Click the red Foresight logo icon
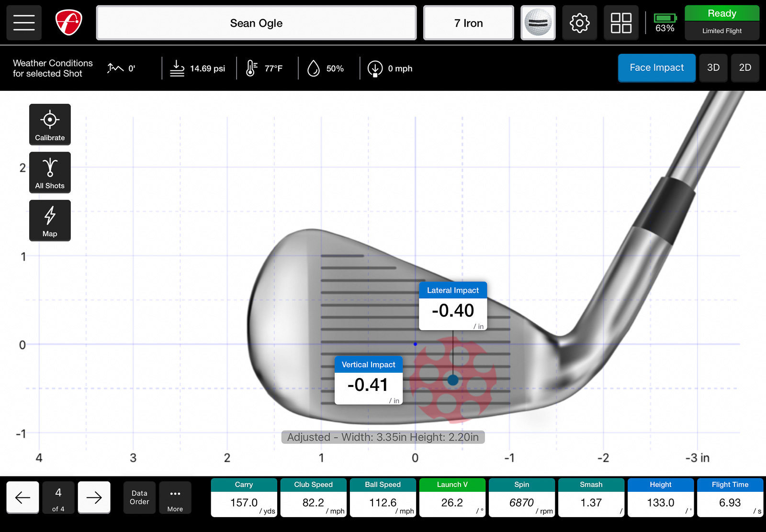The height and width of the screenshot is (532, 766). click(68, 22)
